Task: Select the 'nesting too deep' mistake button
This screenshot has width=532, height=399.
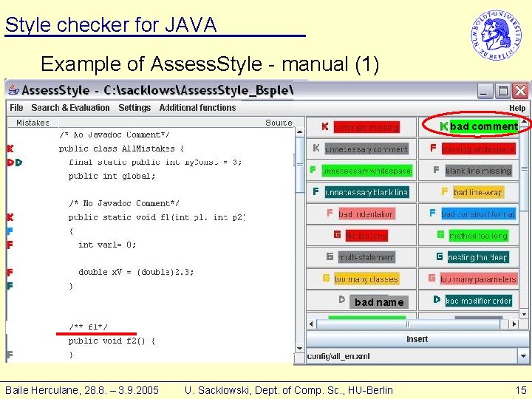Action: [469, 257]
